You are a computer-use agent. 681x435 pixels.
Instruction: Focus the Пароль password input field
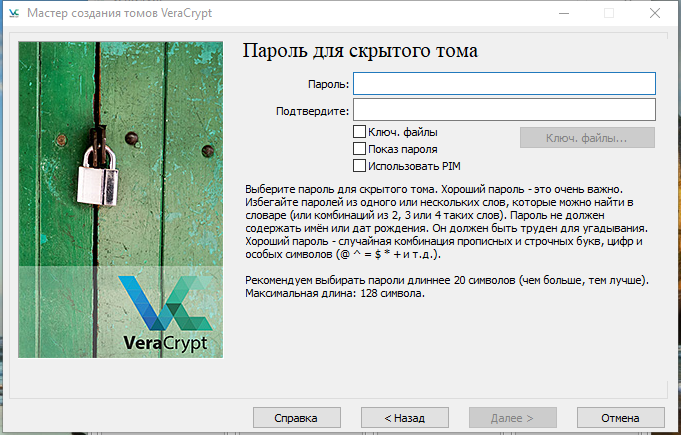pyautogui.click(x=504, y=84)
